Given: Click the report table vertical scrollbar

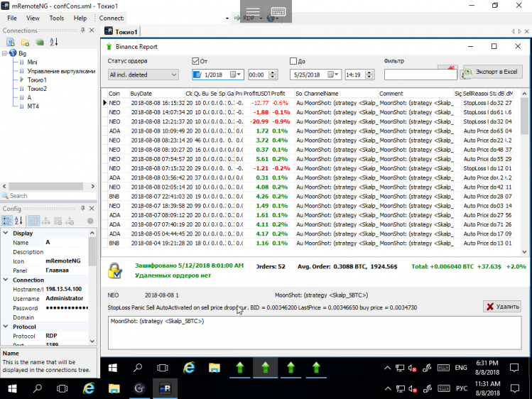Looking at the screenshot, I should 524,173.
